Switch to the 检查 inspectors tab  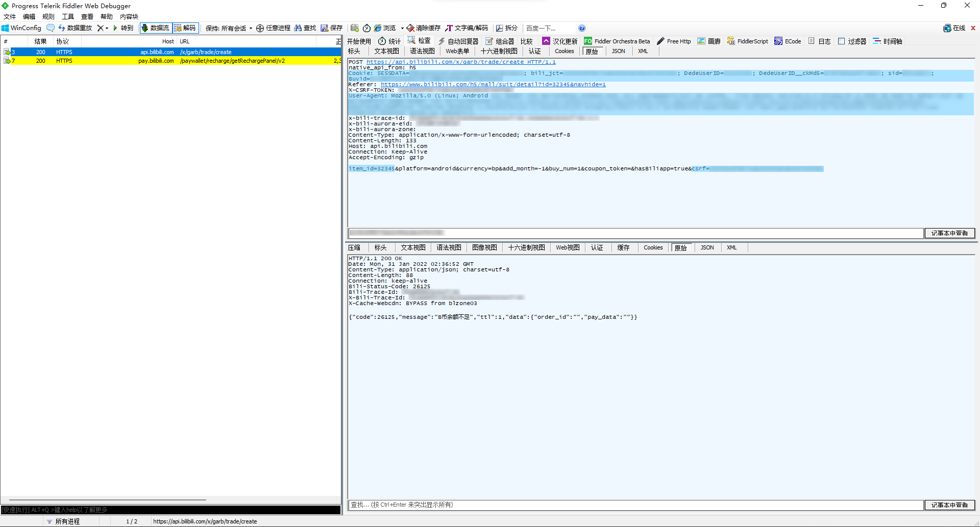tap(419, 41)
